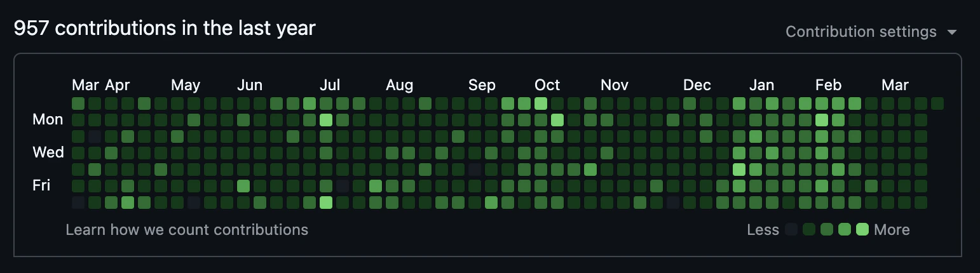Click the Jul month label

330,85
